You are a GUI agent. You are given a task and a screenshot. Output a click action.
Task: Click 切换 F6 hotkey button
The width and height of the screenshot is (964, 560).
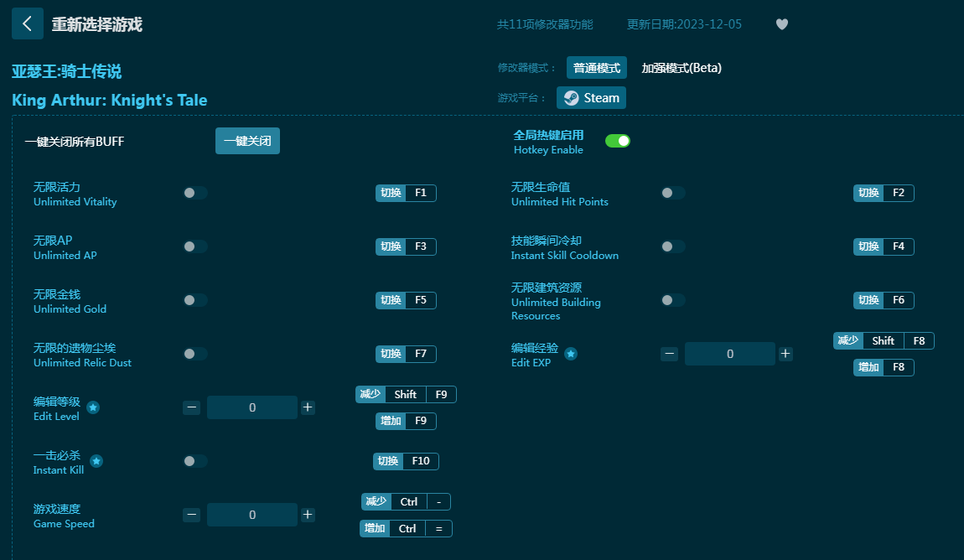click(884, 300)
